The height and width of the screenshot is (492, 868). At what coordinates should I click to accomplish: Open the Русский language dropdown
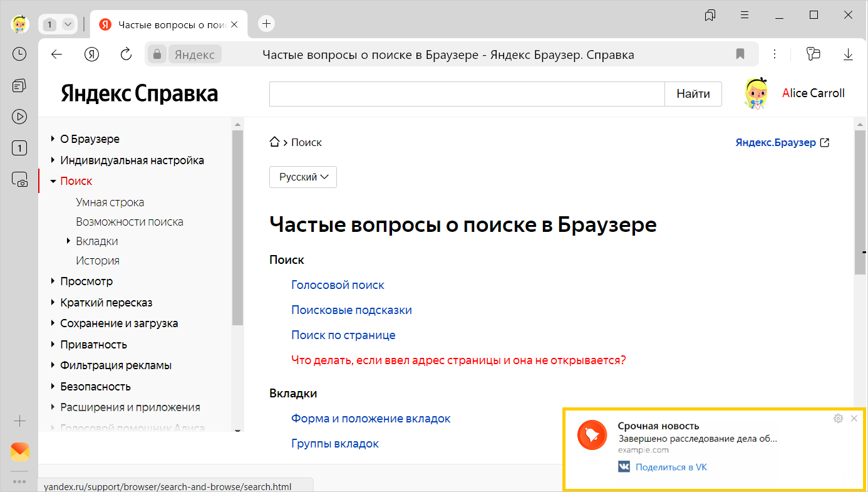point(303,177)
